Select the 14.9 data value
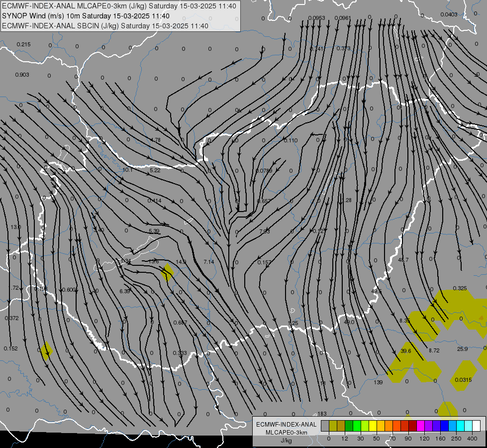 [181, 262]
